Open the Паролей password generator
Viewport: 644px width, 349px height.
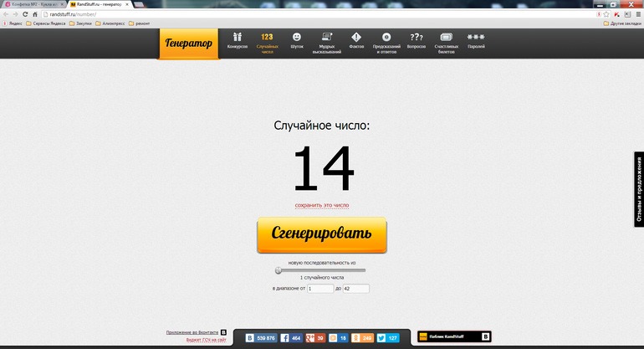[476, 41]
